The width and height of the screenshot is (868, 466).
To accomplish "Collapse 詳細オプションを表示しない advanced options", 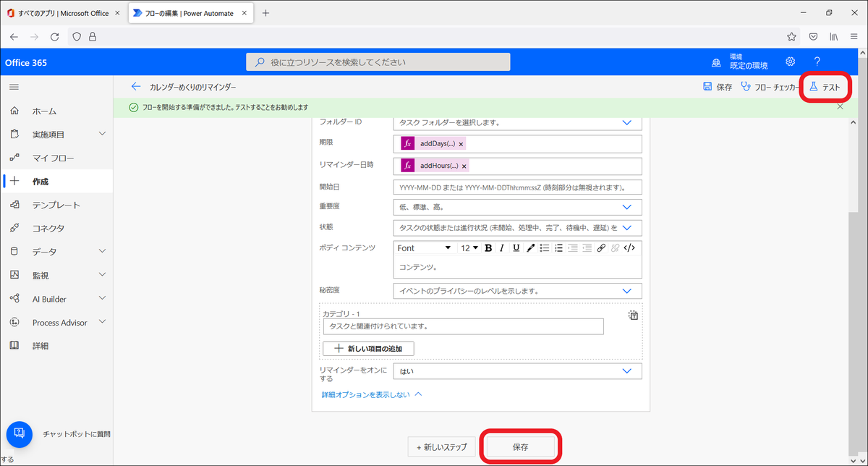I will (371, 394).
